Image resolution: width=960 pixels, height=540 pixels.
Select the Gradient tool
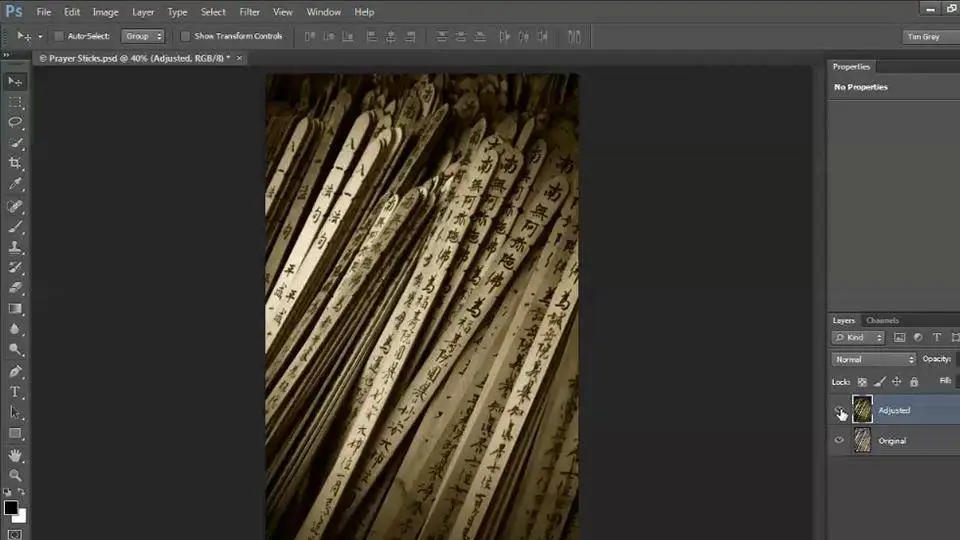point(15,309)
